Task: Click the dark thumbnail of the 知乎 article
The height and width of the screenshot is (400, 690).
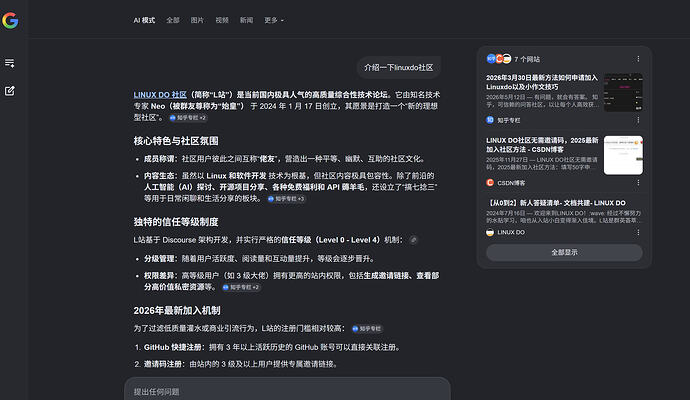Action: [x=623, y=92]
